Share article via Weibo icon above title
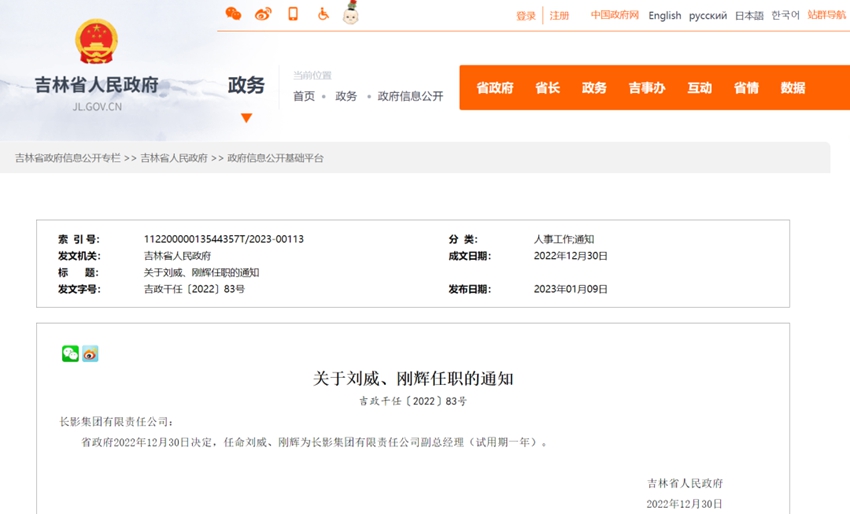Viewport: 850px width, 514px height. point(90,353)
